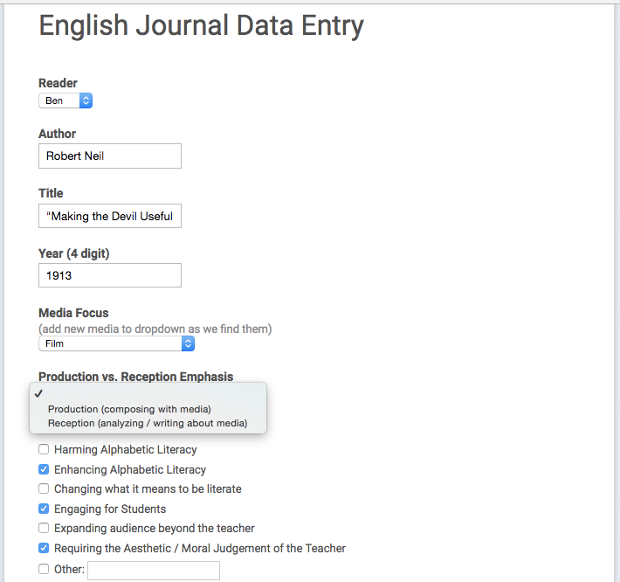Check Changing what it means to be literate
The width and height of the screenshot is (620, 582).
point(43,489)
